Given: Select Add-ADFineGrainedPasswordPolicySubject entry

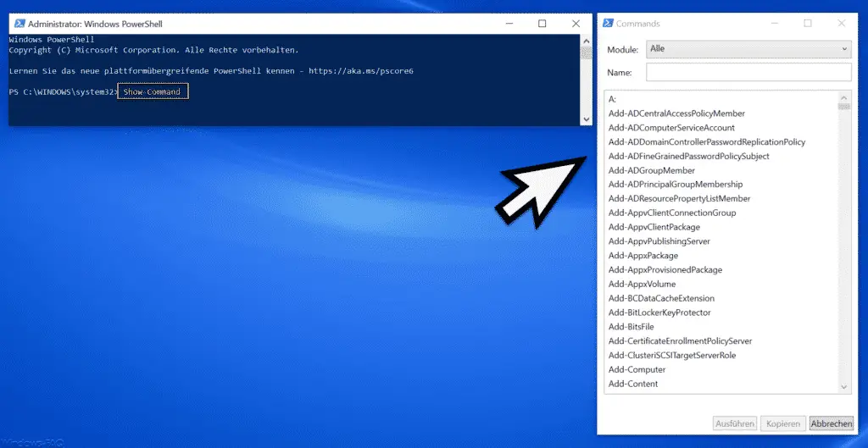Looking at the screenshot, I should (x=688, y=157).
